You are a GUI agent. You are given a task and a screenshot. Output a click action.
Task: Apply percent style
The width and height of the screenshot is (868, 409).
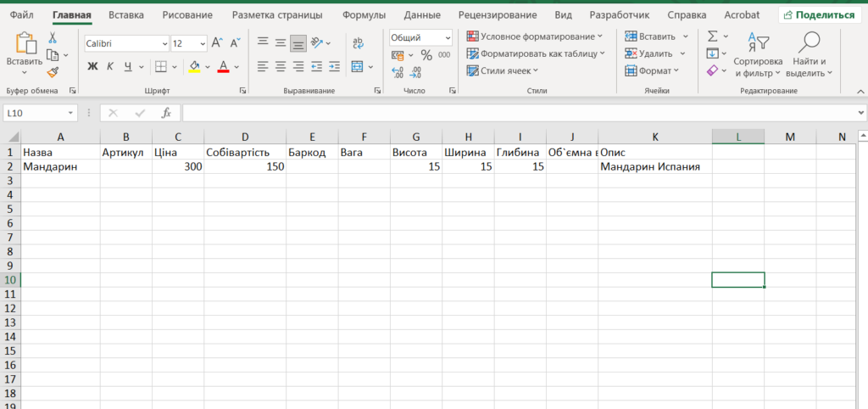(x=426, y=55)
